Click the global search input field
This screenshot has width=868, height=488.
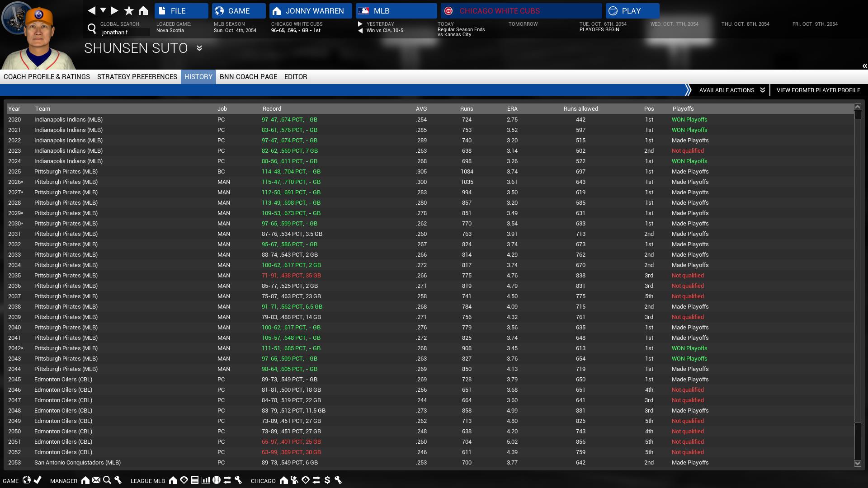coord(125,33)
